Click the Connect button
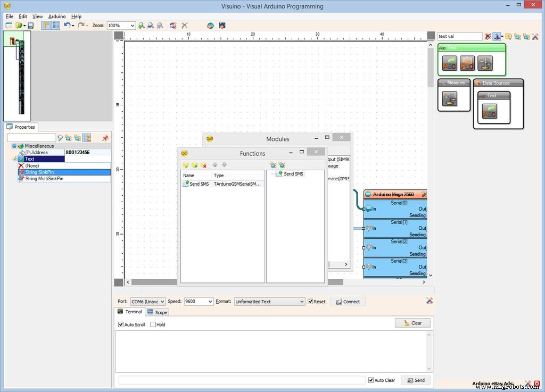 coord(348,302)
